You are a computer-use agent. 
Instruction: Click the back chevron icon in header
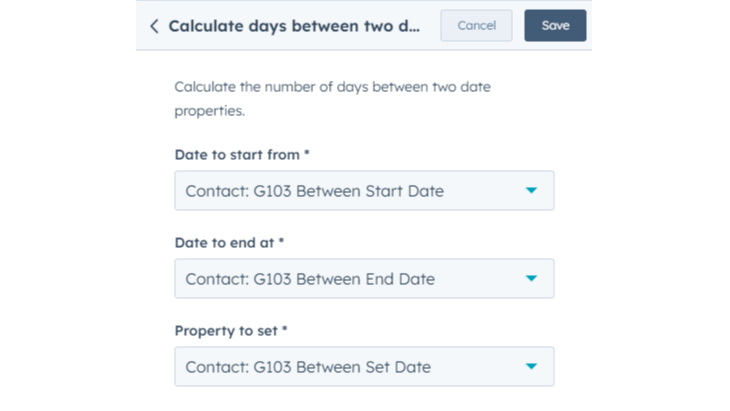pos(154,26)
